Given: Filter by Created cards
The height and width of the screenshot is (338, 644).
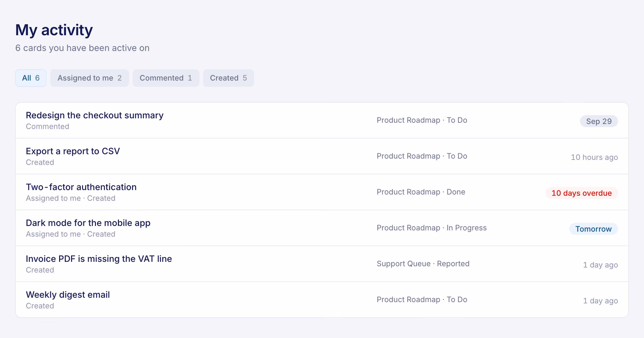Looking at the screenshot, I should [x=228, y=78].
